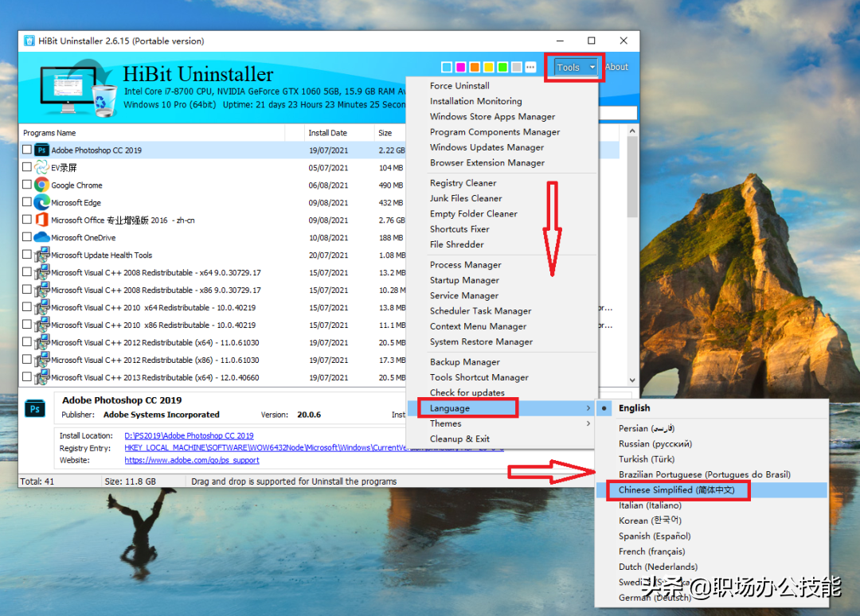860x616 pixels.
Task: Select Russian (русский) language
Action: point(712,444)
